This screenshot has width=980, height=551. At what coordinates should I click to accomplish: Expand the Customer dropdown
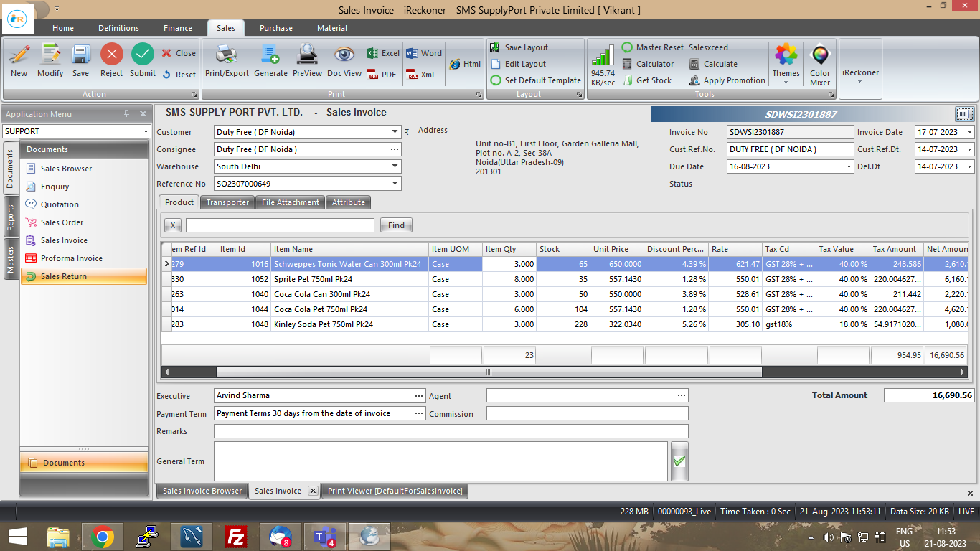(395, 132)
